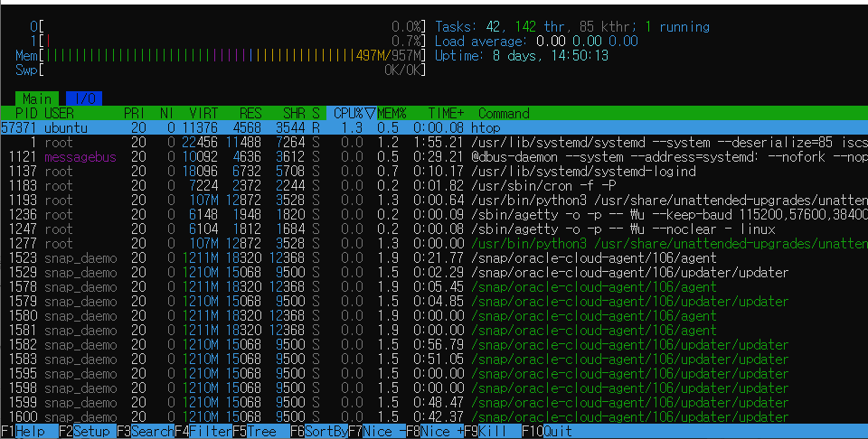Select PID 1529 updater row
This screenshot has height=439, width=868.
[x=434, y=272]
